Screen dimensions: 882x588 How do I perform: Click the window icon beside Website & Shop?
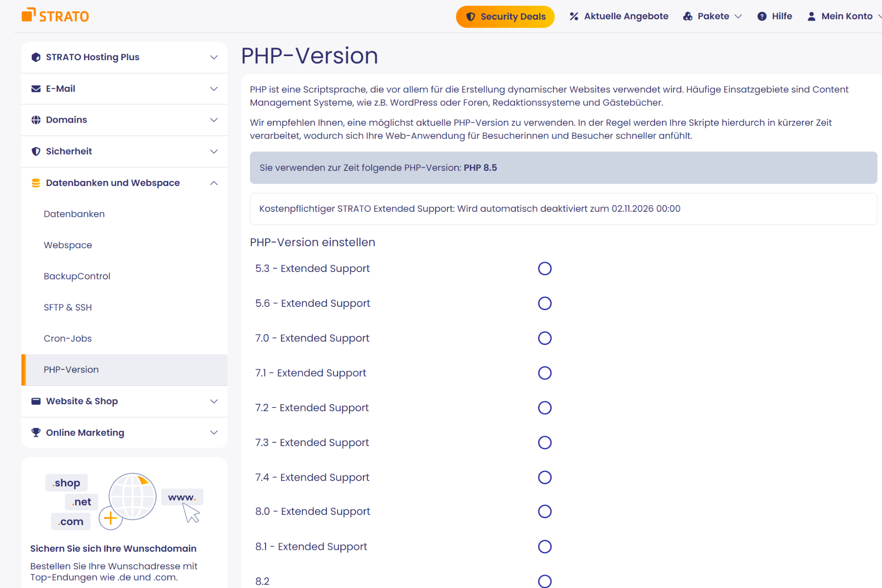36,401
